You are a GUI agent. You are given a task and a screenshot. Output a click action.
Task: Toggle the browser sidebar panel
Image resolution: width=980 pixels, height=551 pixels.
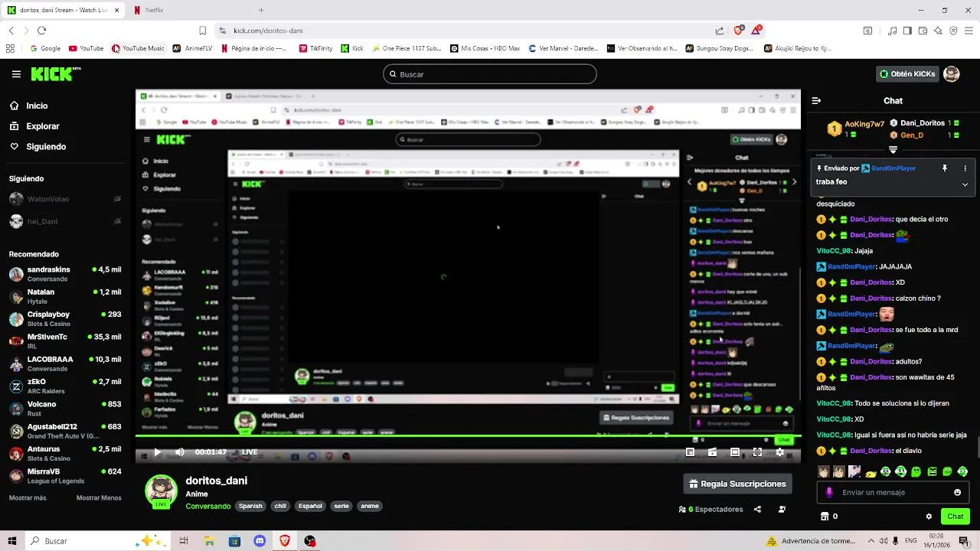[907, 31]
